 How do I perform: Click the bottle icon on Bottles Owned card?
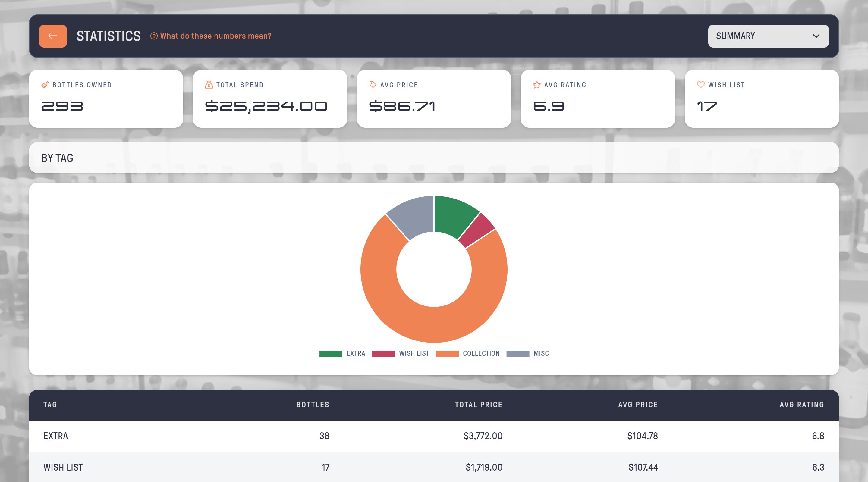45,85
